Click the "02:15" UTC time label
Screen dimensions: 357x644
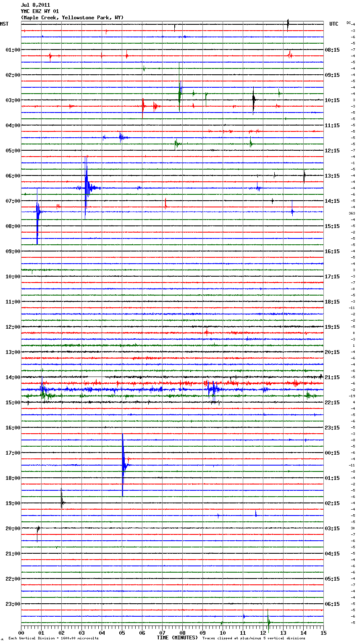tap(332, 503)
